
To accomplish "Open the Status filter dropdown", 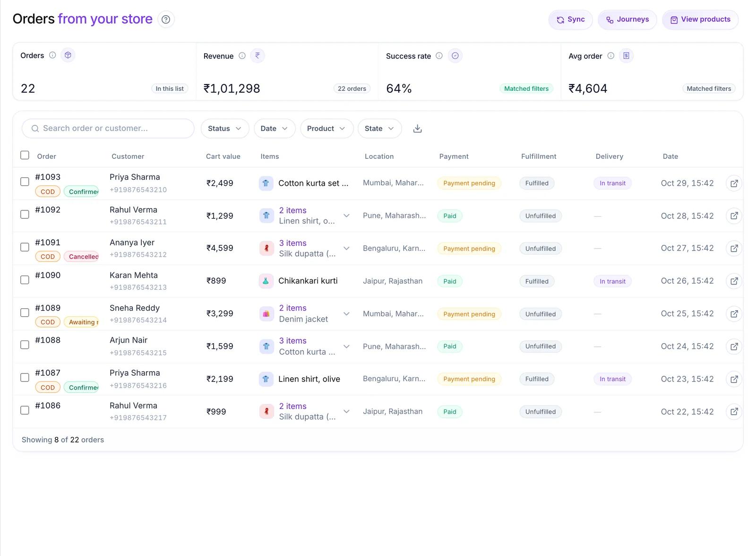I will 225,129.
